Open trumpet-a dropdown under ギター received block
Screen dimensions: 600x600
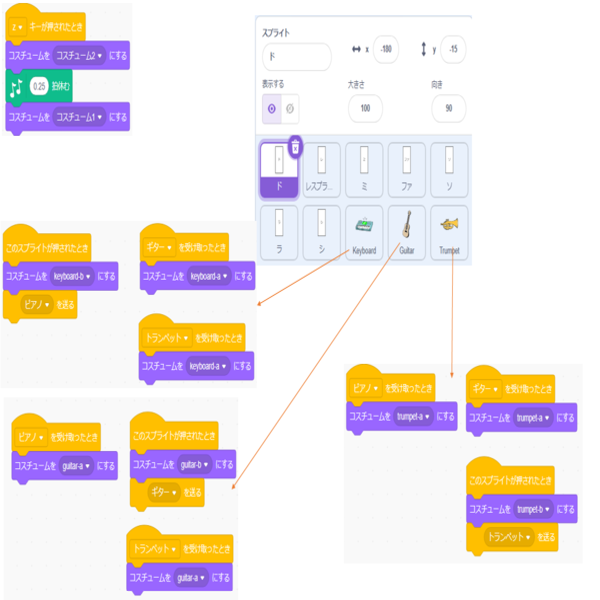click(x=533, y=418)
